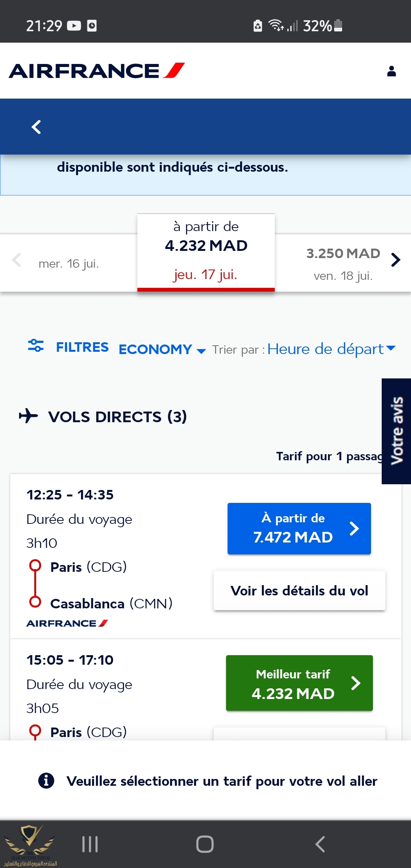Screen dimensions: 411x868
Task: Tap the user account profile icon
Action: tap(391, 71)
